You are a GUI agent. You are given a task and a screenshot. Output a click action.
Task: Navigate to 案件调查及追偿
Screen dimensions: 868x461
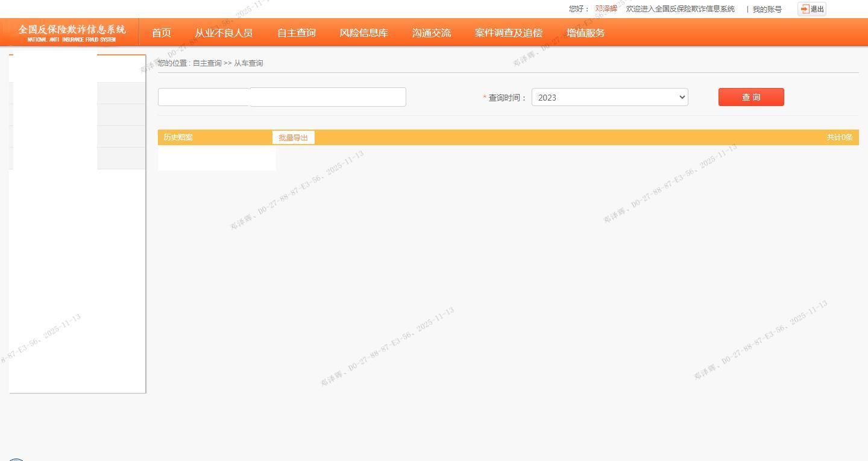click(x=508, y=33)
